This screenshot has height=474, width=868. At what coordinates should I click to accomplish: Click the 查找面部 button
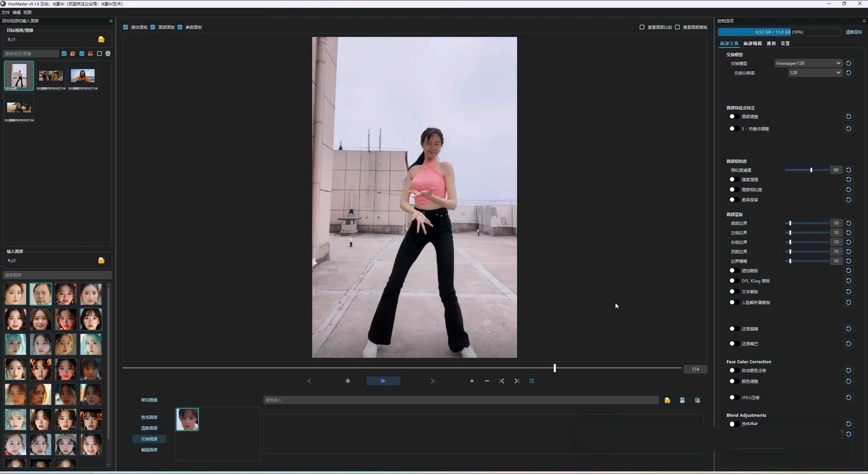click(x=149, y=417)
